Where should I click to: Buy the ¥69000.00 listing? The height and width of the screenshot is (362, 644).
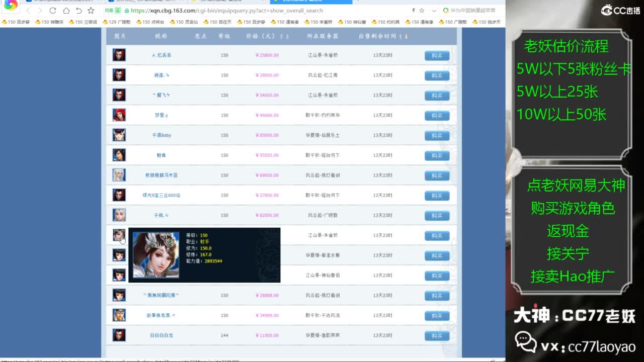point(437,175)
